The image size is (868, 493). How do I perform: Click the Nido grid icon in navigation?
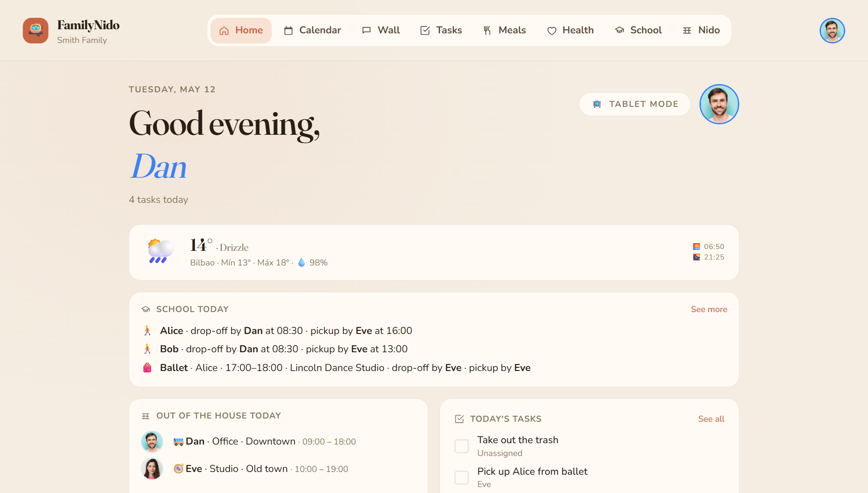(x=687, y=31)
